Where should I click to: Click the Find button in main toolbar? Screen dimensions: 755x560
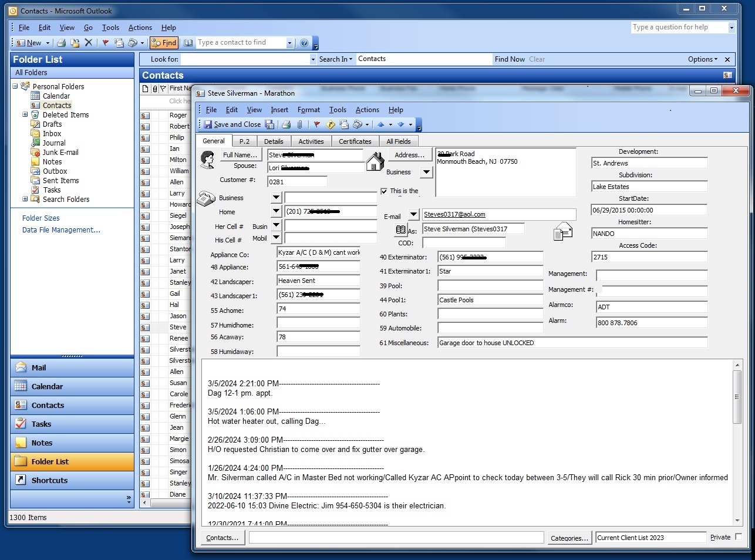point(164,43)
